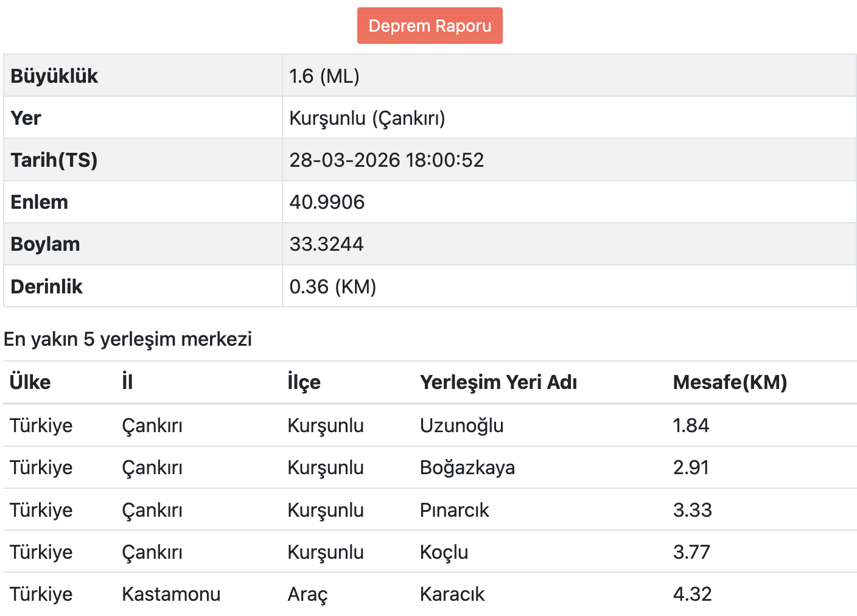Select the 4.32 distance value
The image size is (857, 616).
click(692, 594)
